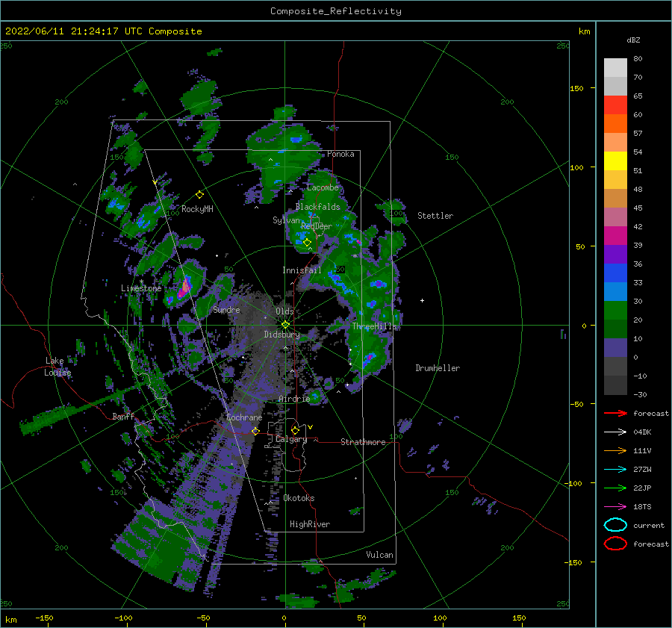Viewport: 672px width, 628px height.
Task: Click the Blackfalds city label
Action: pyautogui.click(x=317, y=207)
